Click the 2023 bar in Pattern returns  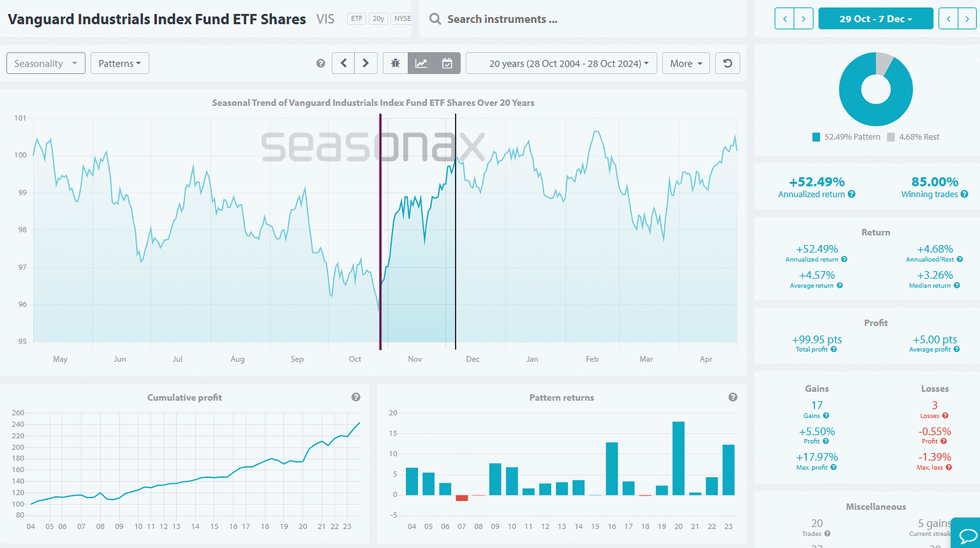point(729,470)
